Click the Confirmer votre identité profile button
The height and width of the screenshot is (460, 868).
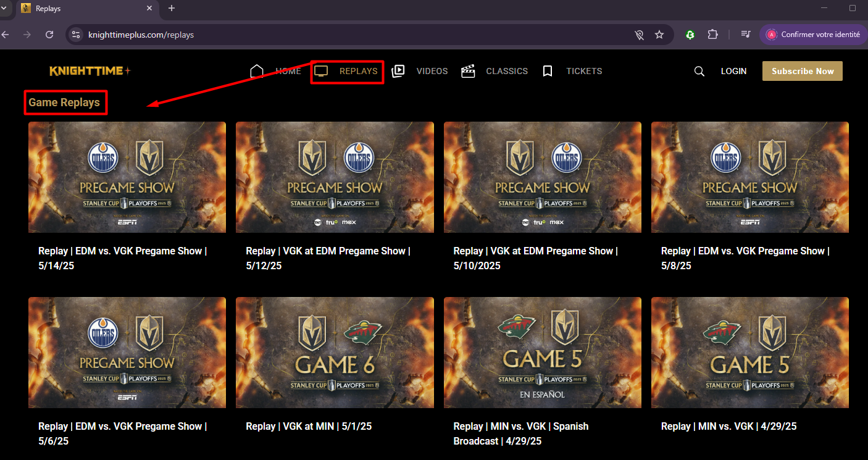[814, 35]
